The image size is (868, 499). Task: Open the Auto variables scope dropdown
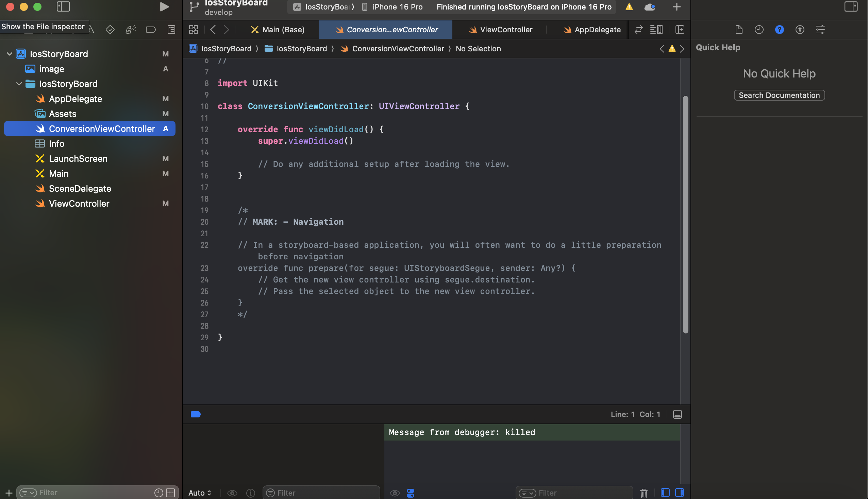coord(200,493)
